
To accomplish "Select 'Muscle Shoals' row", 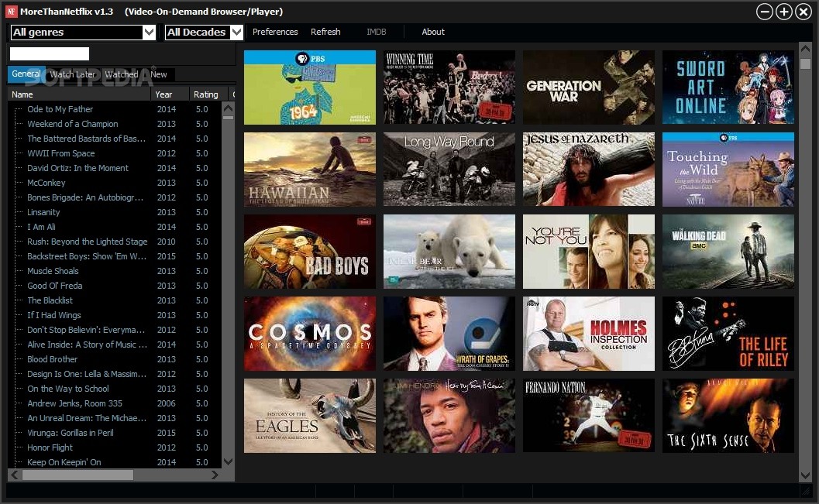I will 115,271.
